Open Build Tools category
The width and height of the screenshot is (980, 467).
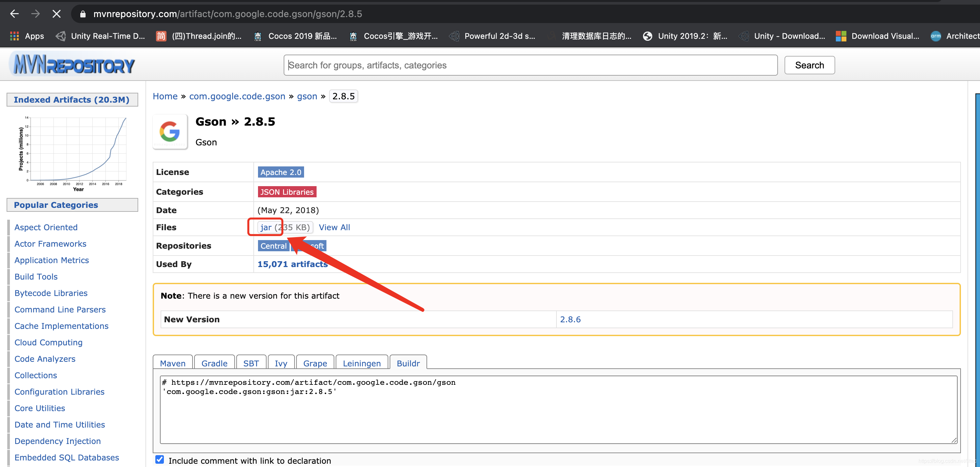36,277
